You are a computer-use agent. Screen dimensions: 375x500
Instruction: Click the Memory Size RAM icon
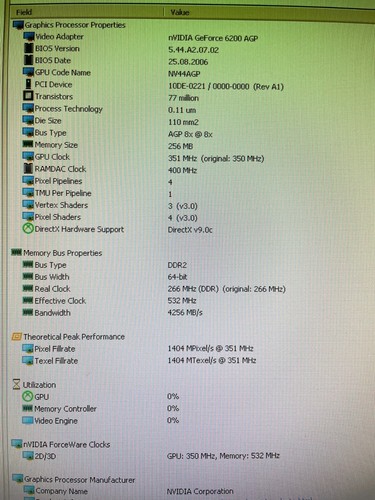28,144
